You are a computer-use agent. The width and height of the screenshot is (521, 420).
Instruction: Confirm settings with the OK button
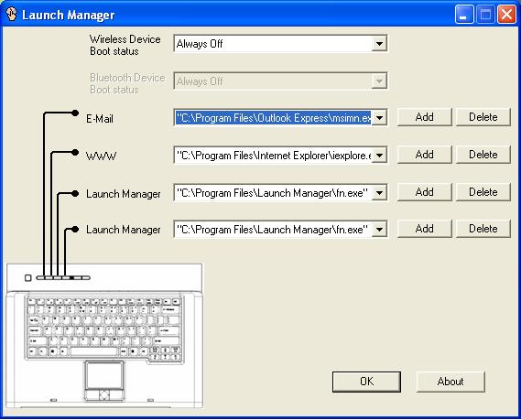pos(366,382)
